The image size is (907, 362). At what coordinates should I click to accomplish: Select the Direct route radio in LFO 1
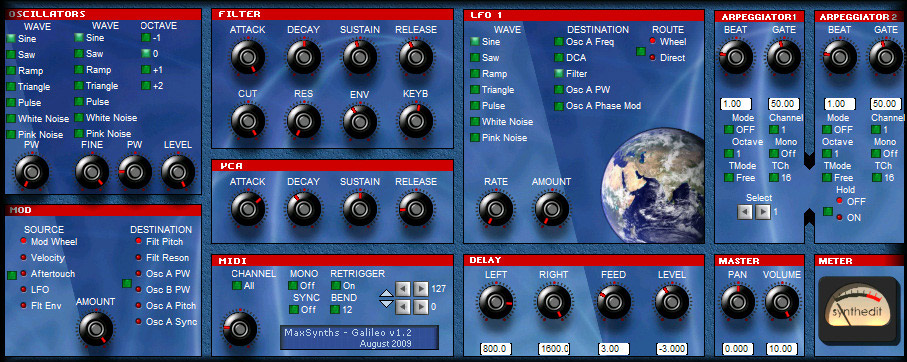point(652,58)
